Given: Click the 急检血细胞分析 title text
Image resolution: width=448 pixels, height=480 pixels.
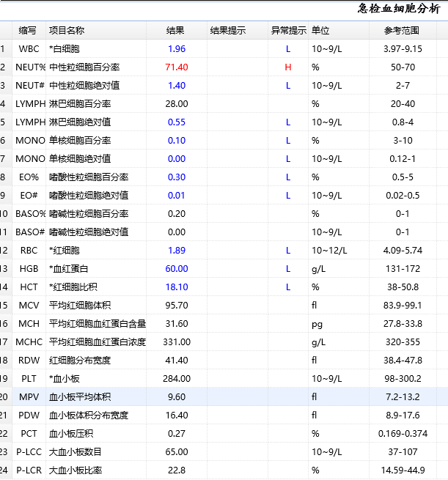Looking at the screenshot, I should [399, 9].
